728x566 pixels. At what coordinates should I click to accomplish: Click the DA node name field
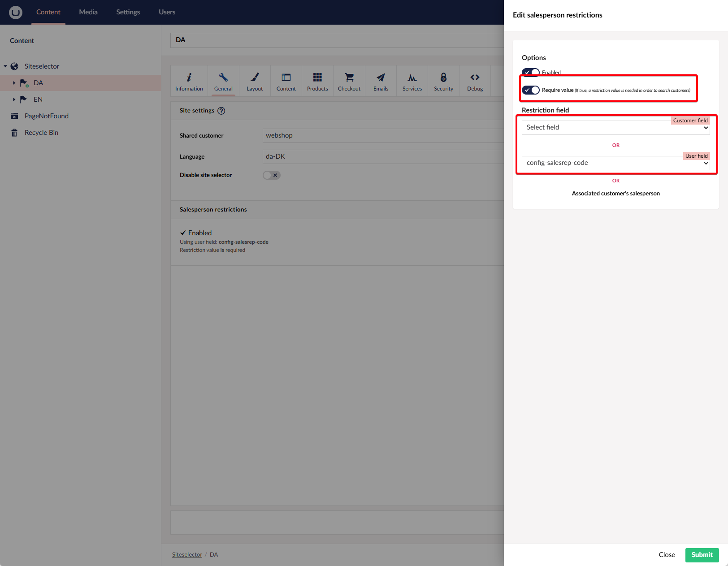(337, 40)
